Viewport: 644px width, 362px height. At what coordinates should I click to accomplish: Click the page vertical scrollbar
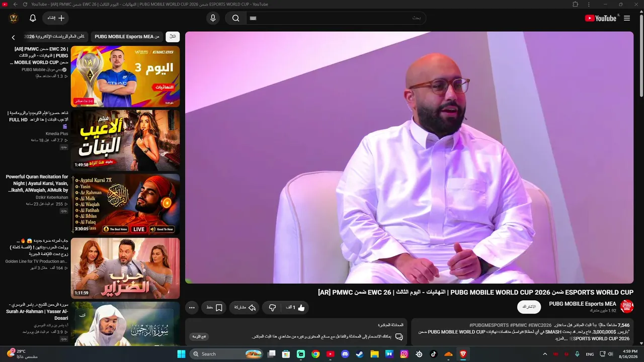[x=641, y=55]
